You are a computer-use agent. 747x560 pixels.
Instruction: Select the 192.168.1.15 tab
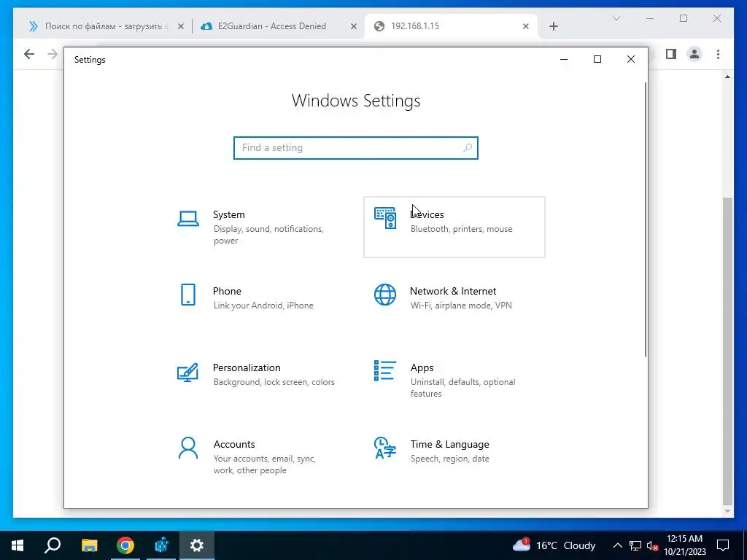451,26
